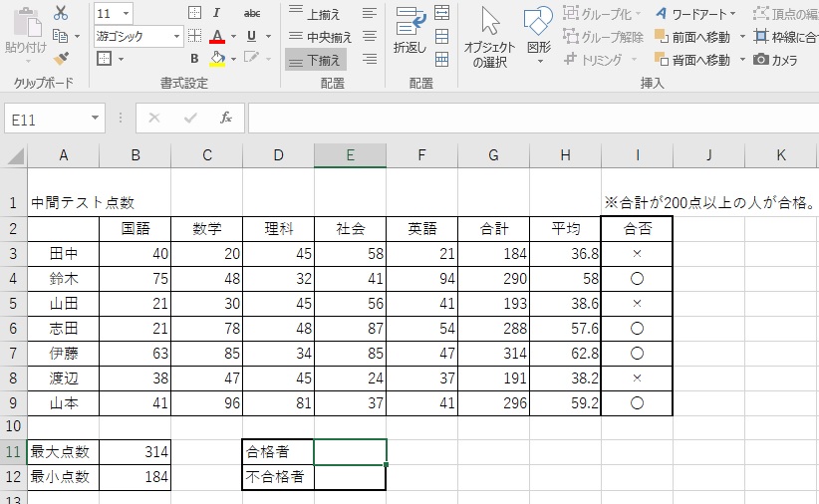Screen dimensions: 819x504
Task: Click the formula bar cancel X icon
Action: click(x=154, y=119)
